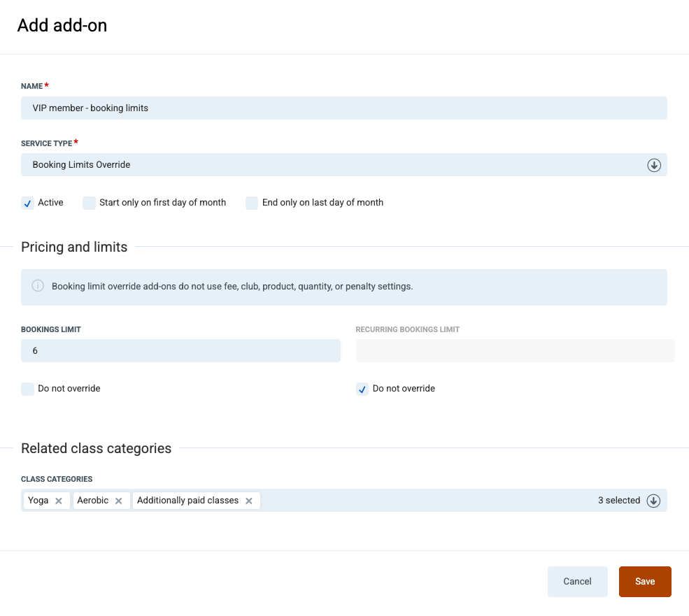Remove the Yoga category tag
689x616 pixels.
pyautogui.click(x=59, y=501)
